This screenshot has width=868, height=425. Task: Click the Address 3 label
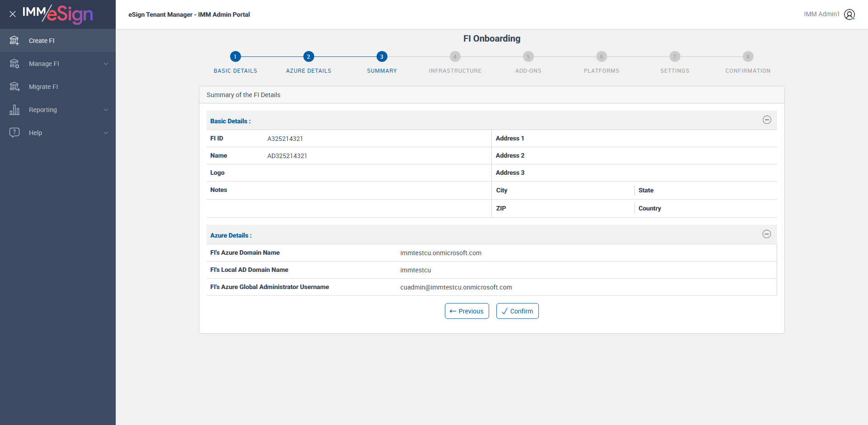[x=510, y=173]
